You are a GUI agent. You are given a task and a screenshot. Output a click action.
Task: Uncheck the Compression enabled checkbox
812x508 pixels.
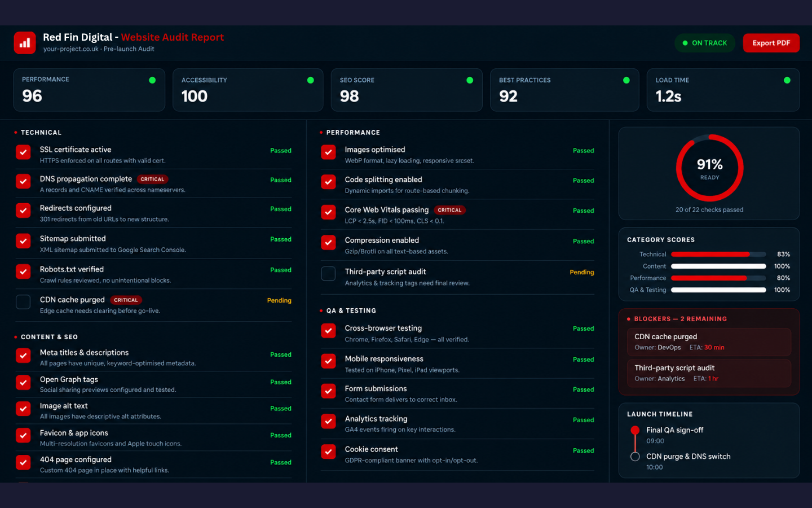pos(328,243)
